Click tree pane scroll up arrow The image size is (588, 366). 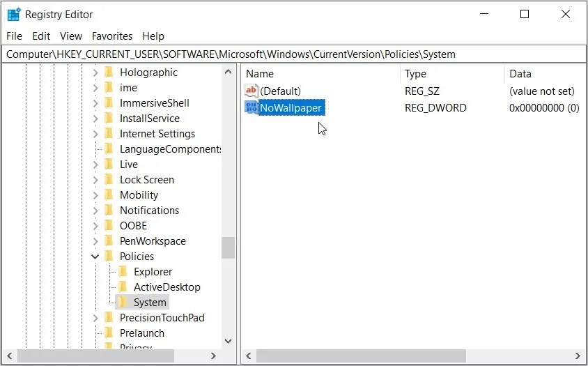(x=228, y=71)
